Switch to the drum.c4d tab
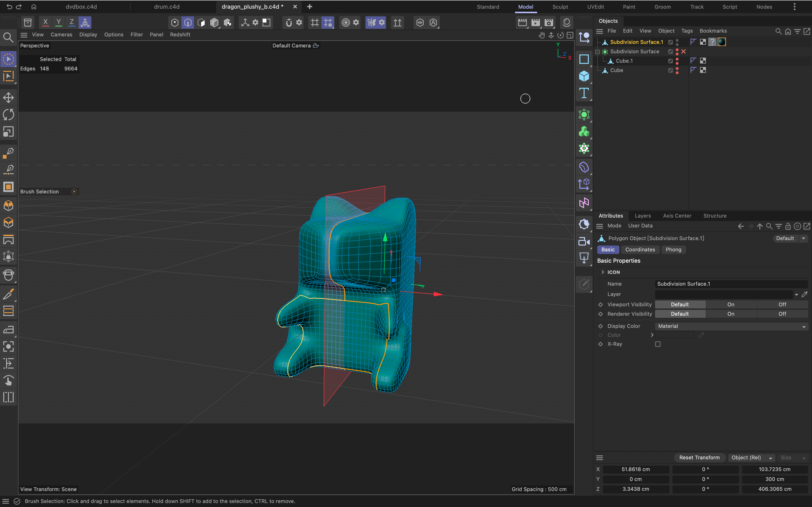This screenshot has height=507, width=812. [167, 7]
